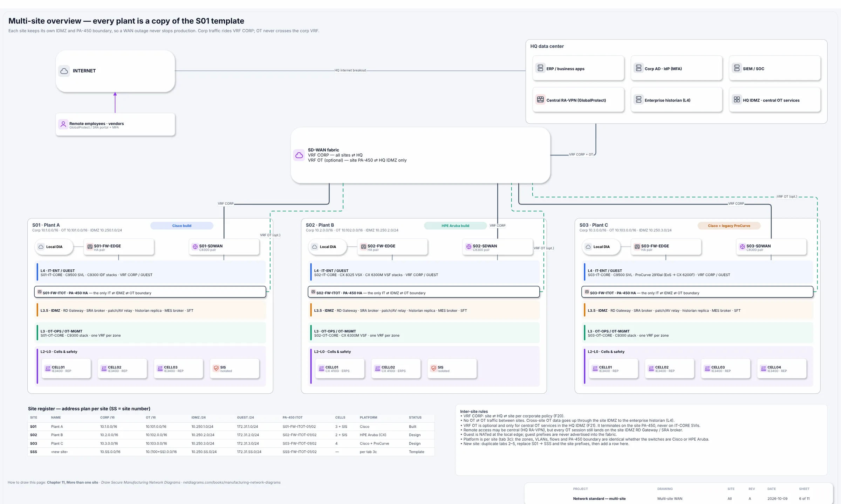This screenshot has height=504, width=841.
Task: Select the S02 CELL02 switch icon
Action: (377, 368)
